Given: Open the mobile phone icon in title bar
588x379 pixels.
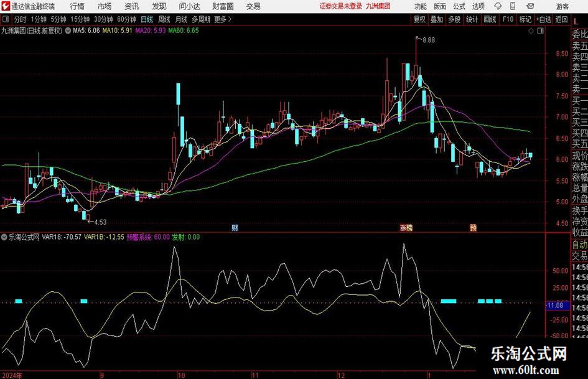Looking at the screenshot, I should (513, 6).
